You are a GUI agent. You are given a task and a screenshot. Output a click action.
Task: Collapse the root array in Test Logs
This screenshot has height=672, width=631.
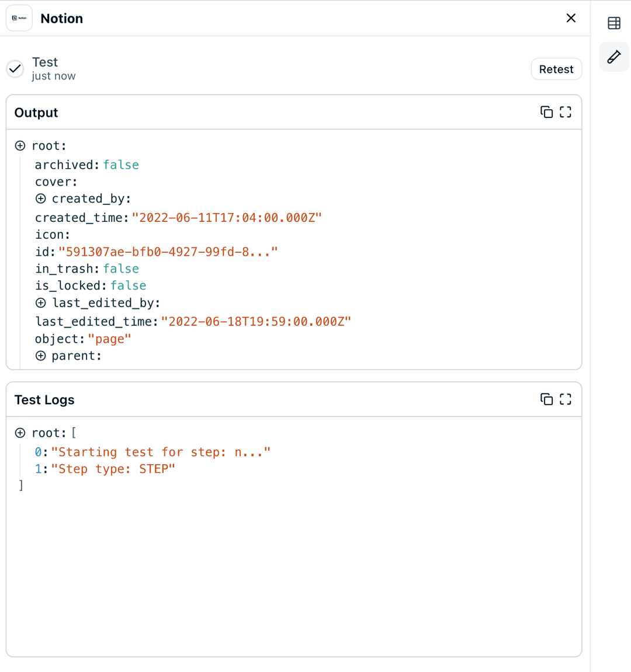(x=20, y=433)
